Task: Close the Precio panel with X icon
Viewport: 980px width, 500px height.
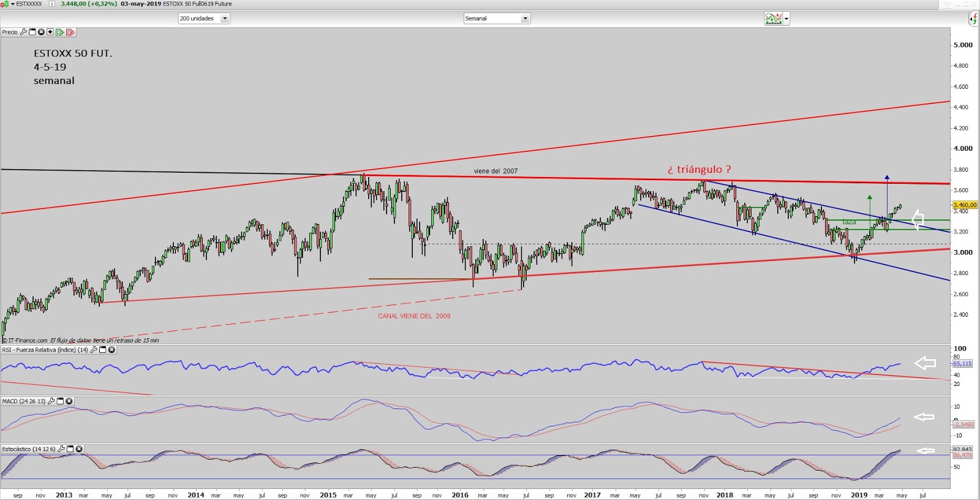Action: [x=41, y=32]
